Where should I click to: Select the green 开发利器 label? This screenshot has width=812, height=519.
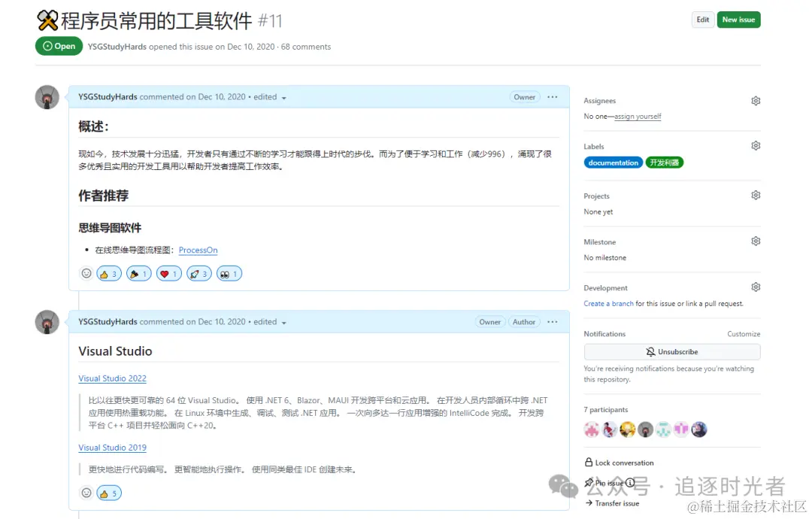(x=665, y=162)
